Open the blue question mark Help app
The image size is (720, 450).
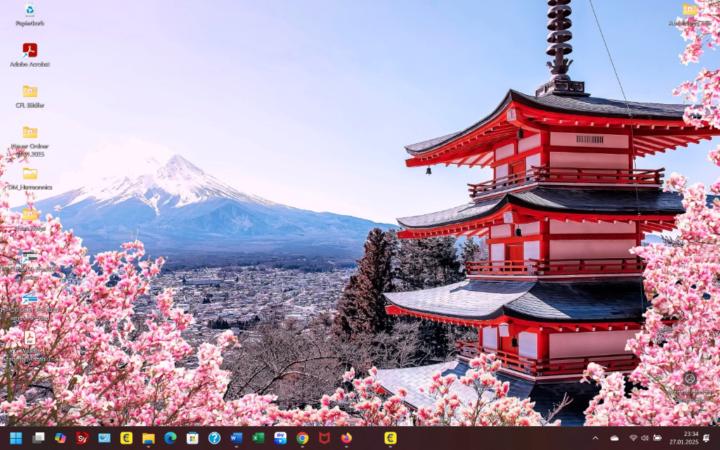coord(214,438)
